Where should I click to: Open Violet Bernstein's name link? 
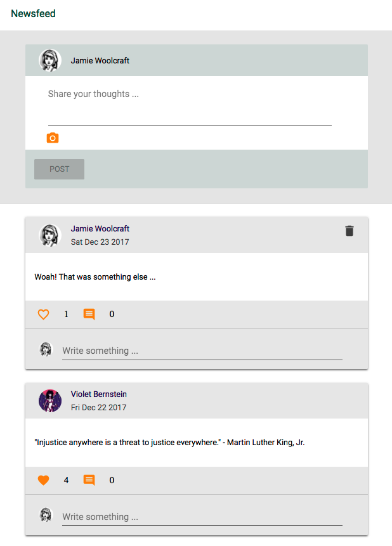click(99, 394)
